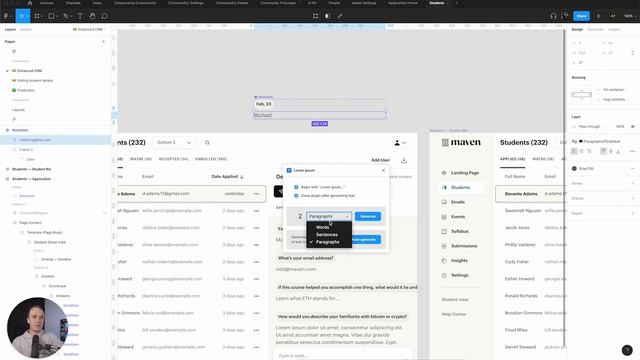
Task: Open the Fill container dropdown
Action: pos(615,89)
